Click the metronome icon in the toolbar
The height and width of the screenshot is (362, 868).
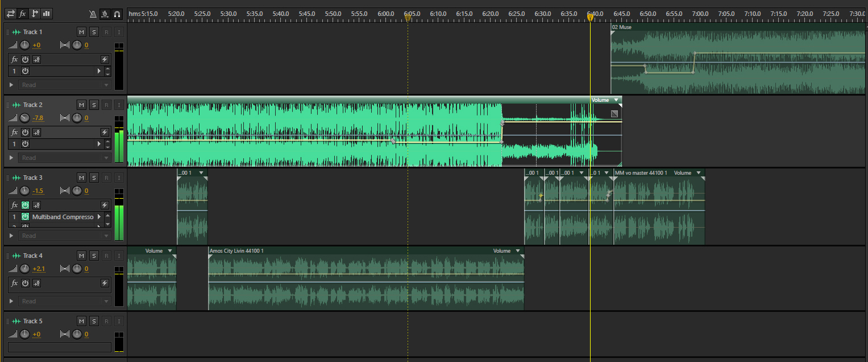[93, 13]
